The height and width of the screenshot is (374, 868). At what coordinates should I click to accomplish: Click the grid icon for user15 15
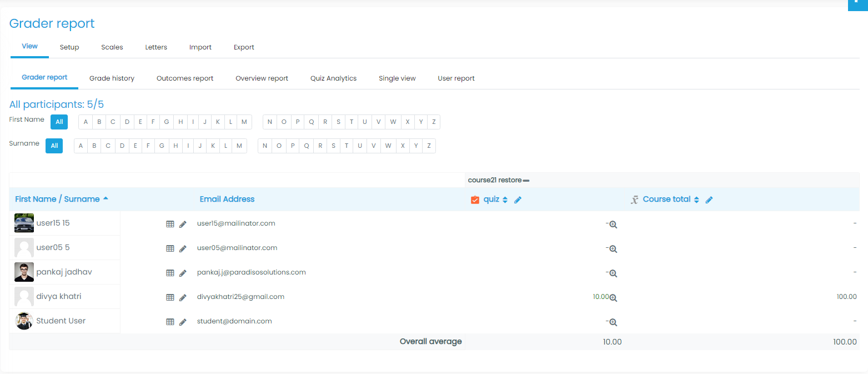coord(170,224)
